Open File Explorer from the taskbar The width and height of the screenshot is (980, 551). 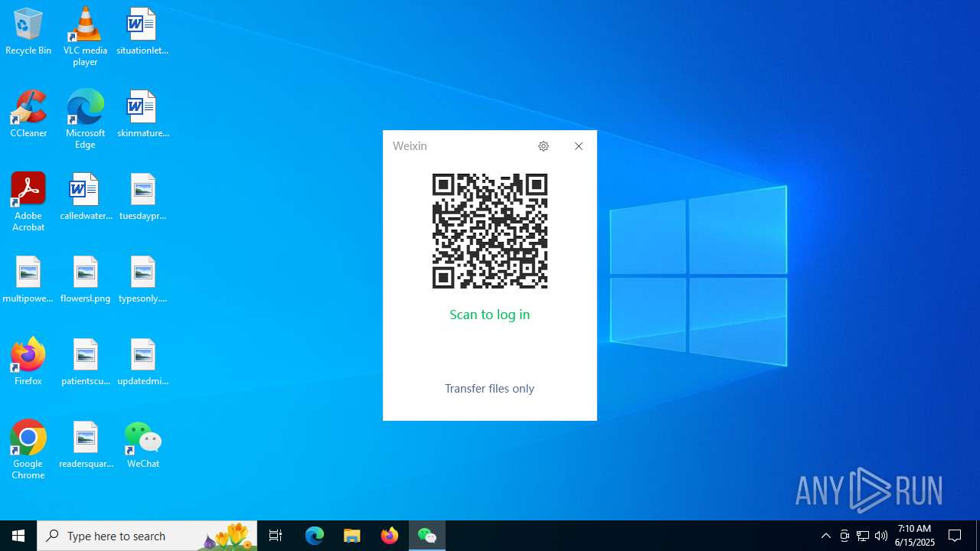tap(352, 536)
